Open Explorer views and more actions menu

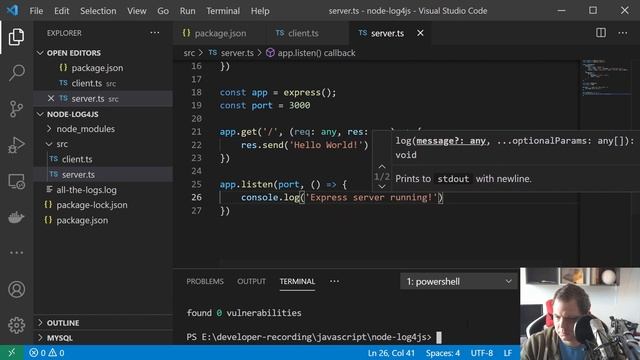(x=155, y=33)
